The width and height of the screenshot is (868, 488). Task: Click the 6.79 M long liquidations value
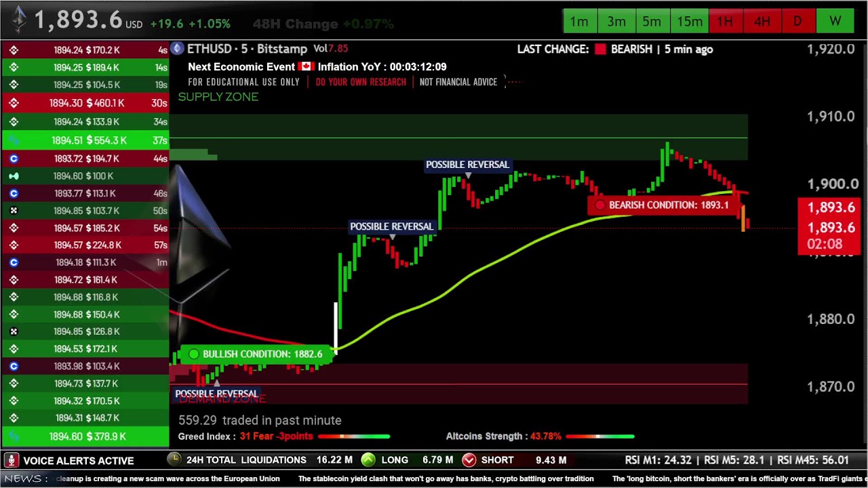437,460
